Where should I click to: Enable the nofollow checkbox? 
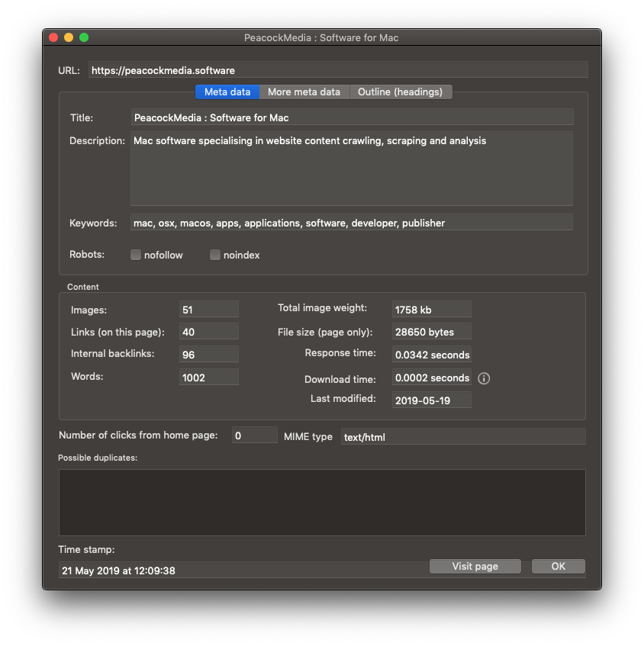(x=136, y=255)
